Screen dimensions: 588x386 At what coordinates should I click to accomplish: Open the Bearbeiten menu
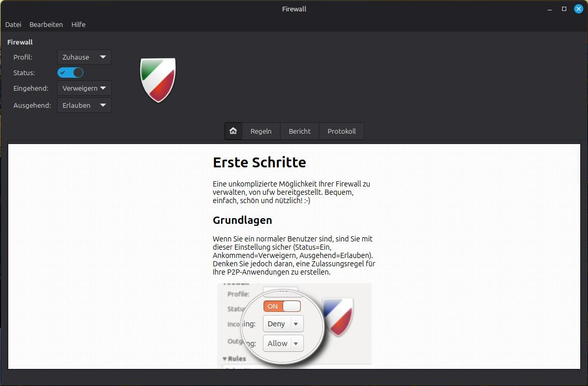[46, 24]
